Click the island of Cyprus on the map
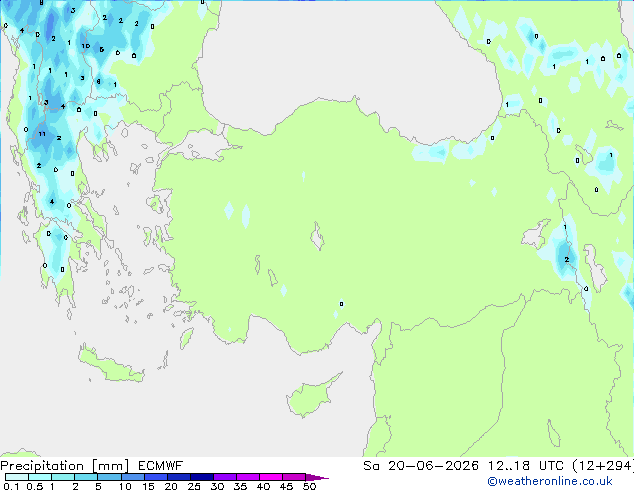This screenshot has height=490, width=634. tap(309, 398)
